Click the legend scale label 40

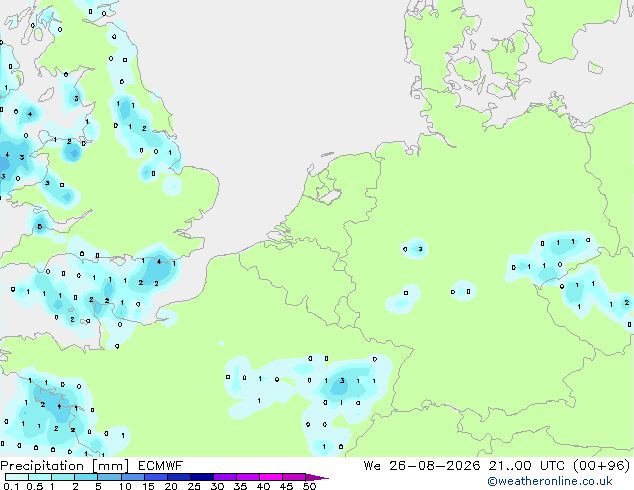[x=263, y=486]
